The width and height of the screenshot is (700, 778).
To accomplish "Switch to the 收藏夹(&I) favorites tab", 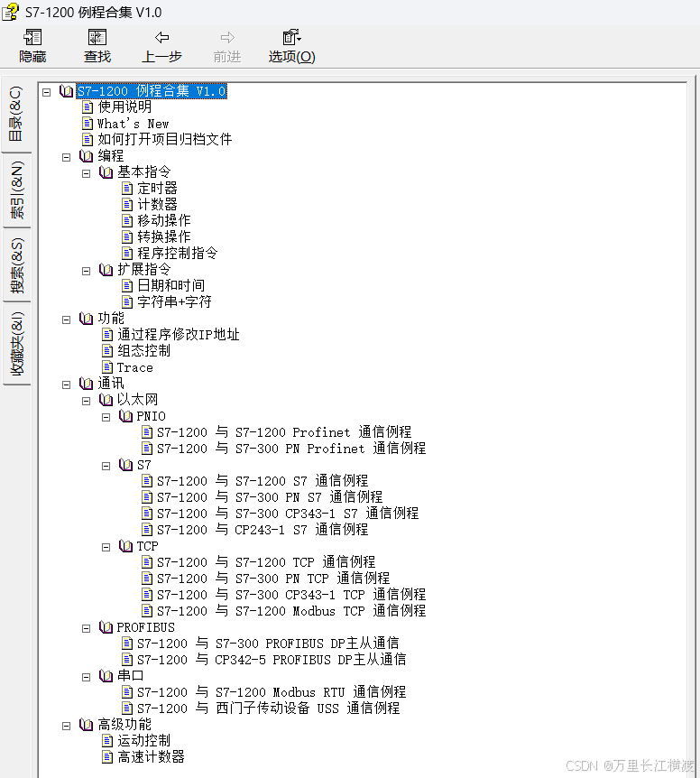I will (x=16, y=343).
